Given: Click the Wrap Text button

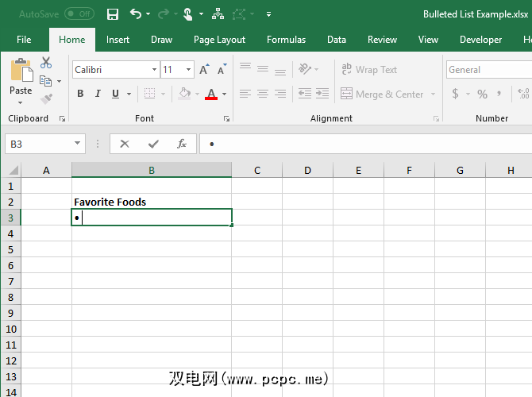Looking at the screenshot, I should (368, 70).
